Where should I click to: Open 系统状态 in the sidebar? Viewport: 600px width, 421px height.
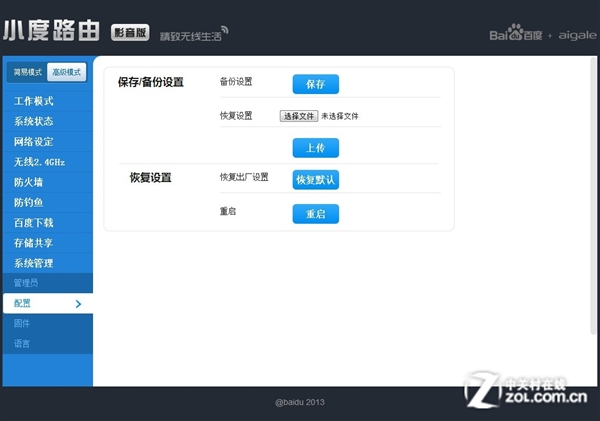[x=47, y=121]
